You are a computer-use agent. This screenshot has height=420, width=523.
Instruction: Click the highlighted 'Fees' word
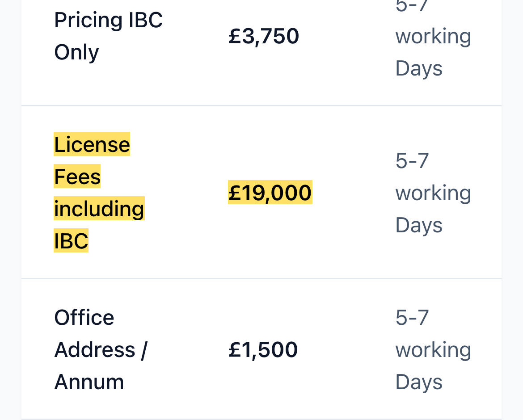coord(77,176)
